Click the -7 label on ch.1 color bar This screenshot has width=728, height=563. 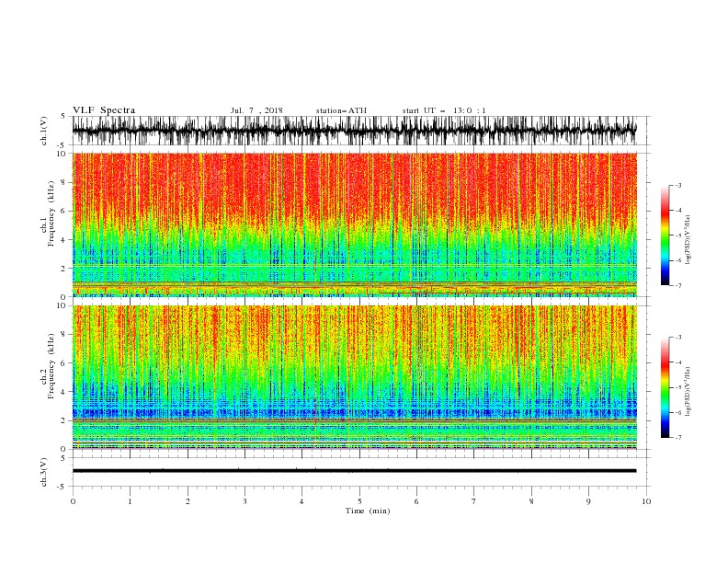pos(678,285)
